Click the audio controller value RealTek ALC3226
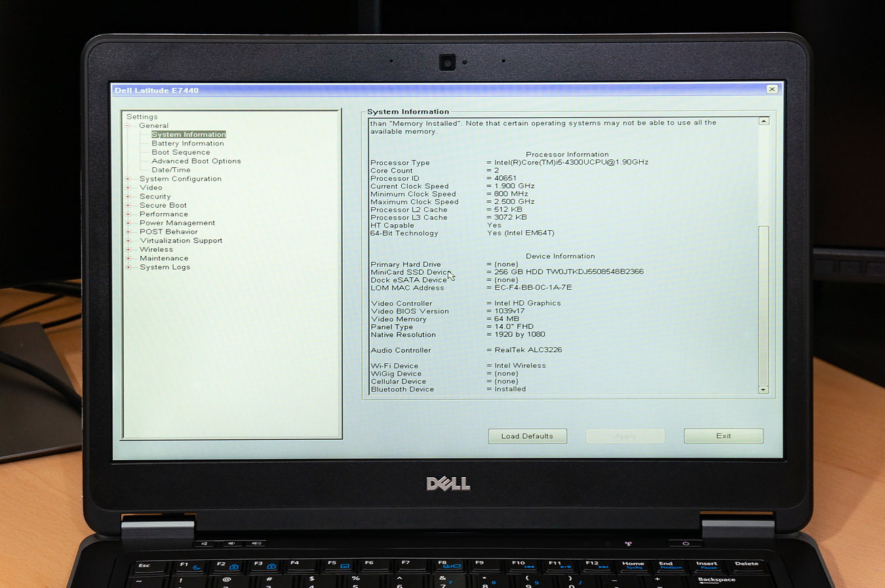Screen dimensions: 885x588 tap(528, 350)
